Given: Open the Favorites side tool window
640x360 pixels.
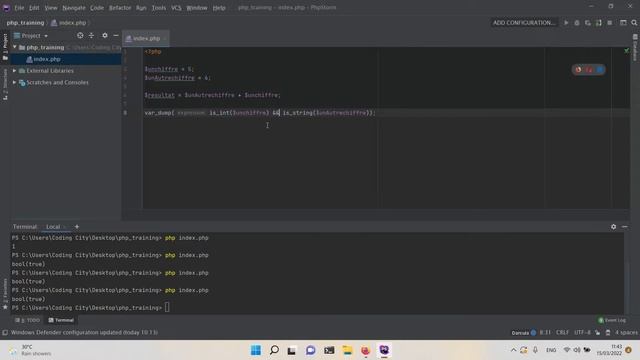Looking at the screenshot, I should [5, 294].
